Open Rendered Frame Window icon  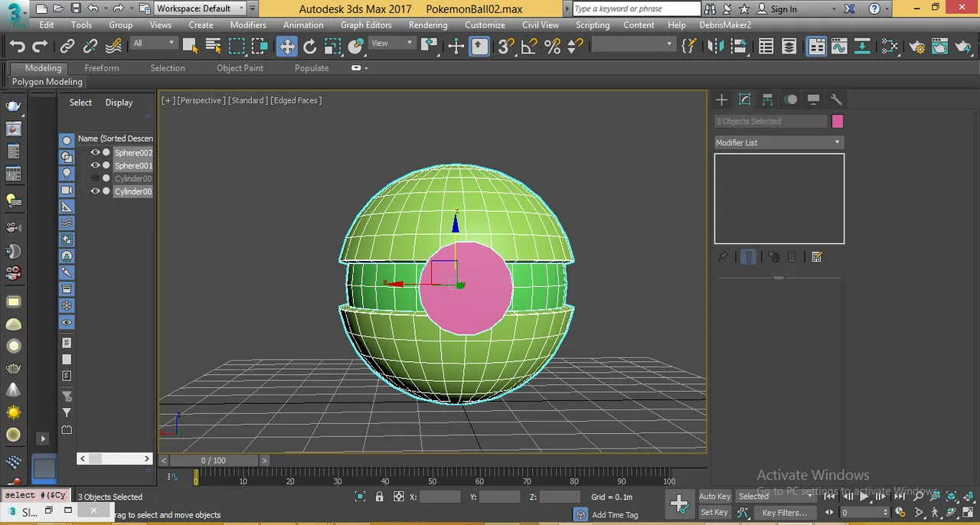pos(940,47)
